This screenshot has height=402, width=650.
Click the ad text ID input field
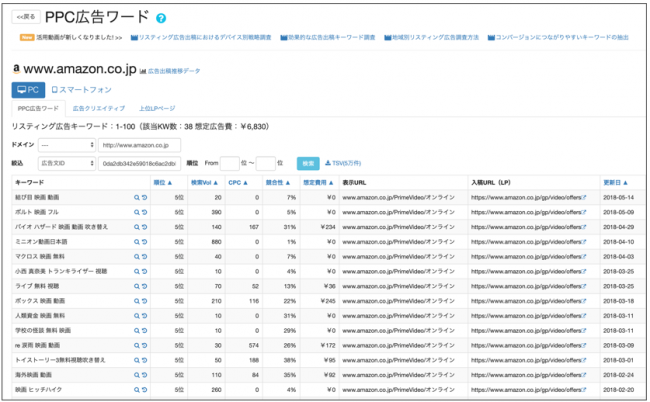click(x=139, y=163)
